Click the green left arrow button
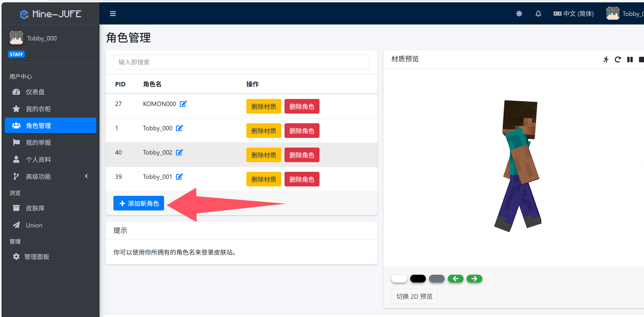The height and width of the screenshot is (317, 644). tap(455, 279)
